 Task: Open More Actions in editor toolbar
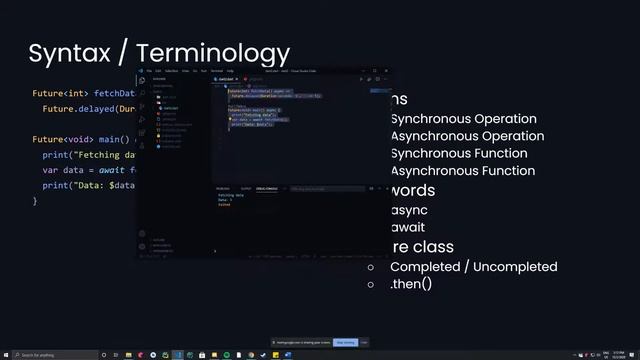(x=386, y=79)
